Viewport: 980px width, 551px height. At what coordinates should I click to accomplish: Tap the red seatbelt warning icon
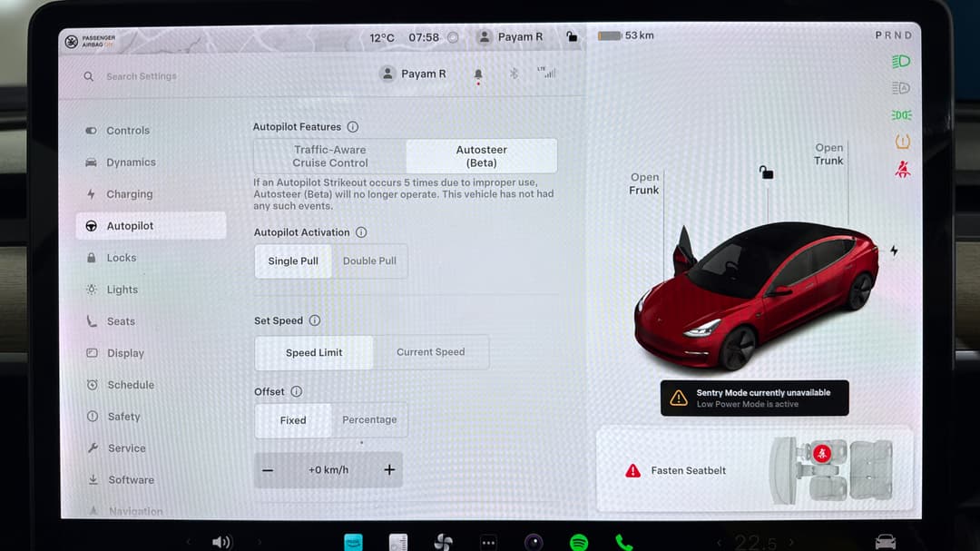[x=902, y=169]
